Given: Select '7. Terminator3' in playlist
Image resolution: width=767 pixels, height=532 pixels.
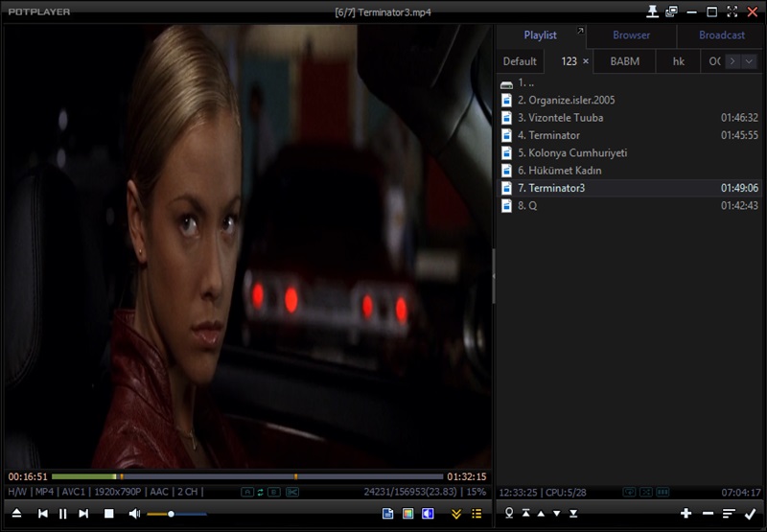Looking at the screenshot, I should click(630, 188).
